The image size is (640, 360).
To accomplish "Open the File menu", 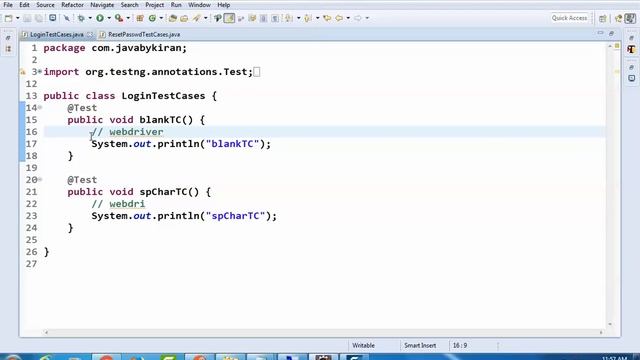I will pyautogui.click(x=8, y=5).
